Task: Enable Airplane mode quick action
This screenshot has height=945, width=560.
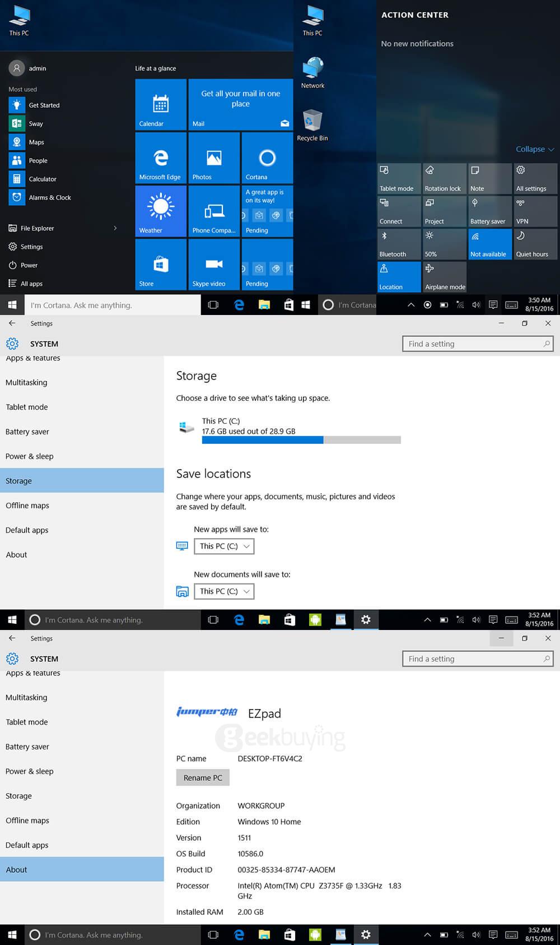Action: pos(444,277)
